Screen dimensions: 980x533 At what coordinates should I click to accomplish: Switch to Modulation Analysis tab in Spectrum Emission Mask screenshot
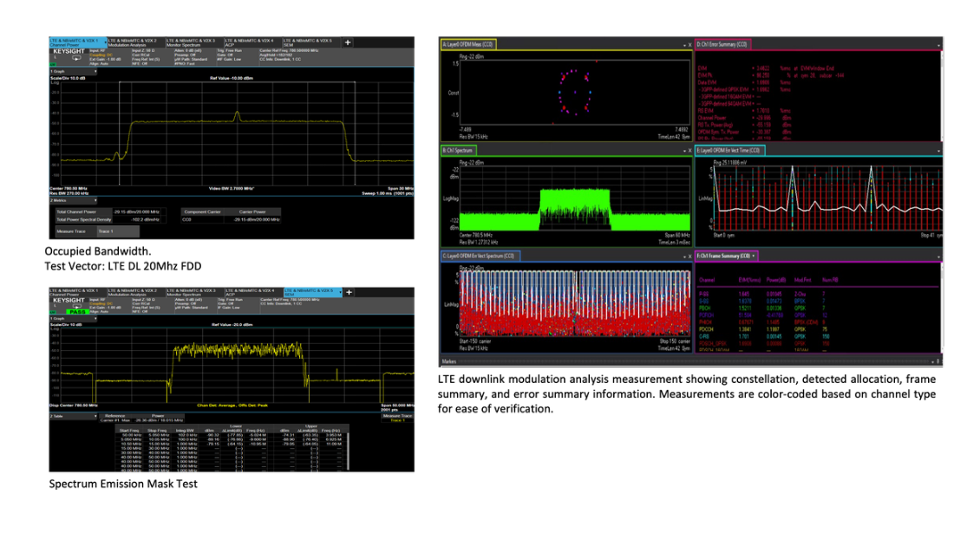pyautogui.click(x=135, y=292)
